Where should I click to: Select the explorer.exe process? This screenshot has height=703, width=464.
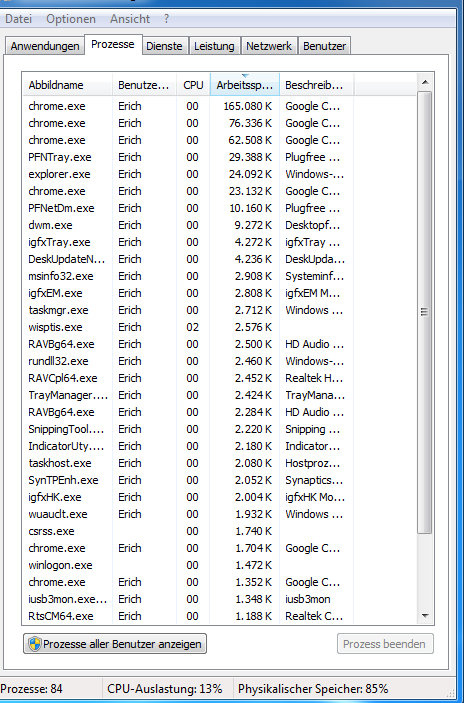click(219, 174)
